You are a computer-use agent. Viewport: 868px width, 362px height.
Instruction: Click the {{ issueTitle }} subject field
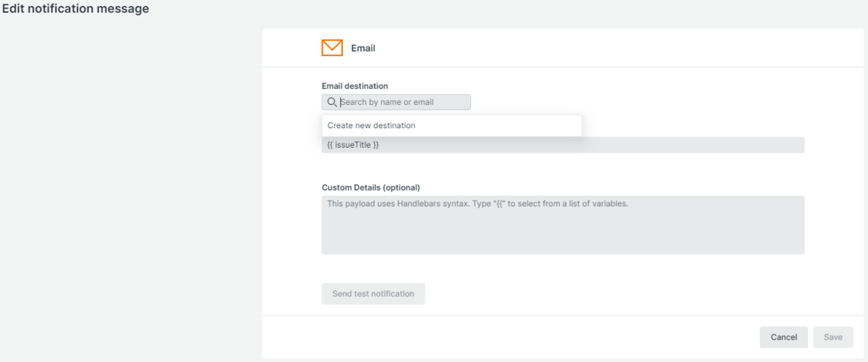563,145
